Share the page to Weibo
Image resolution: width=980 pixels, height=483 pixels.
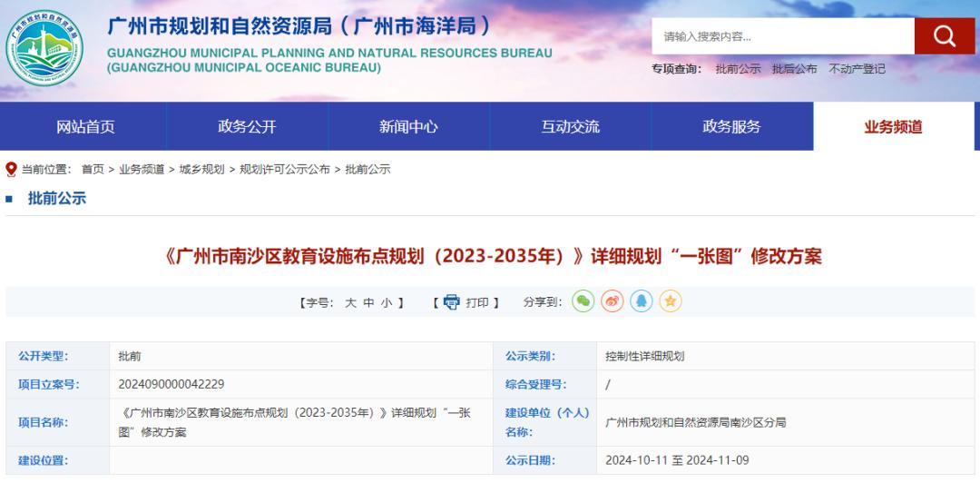pyautogui.click(x=612, y=301)
